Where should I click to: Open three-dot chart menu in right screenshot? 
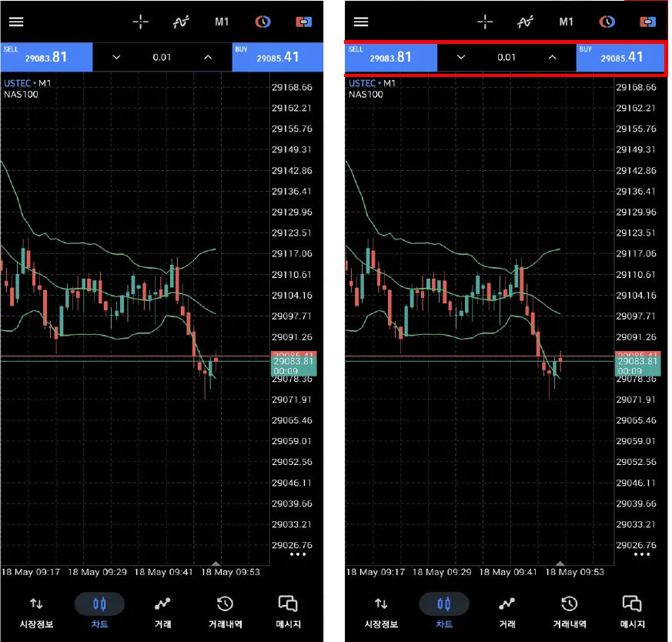(x=641, y=554)
